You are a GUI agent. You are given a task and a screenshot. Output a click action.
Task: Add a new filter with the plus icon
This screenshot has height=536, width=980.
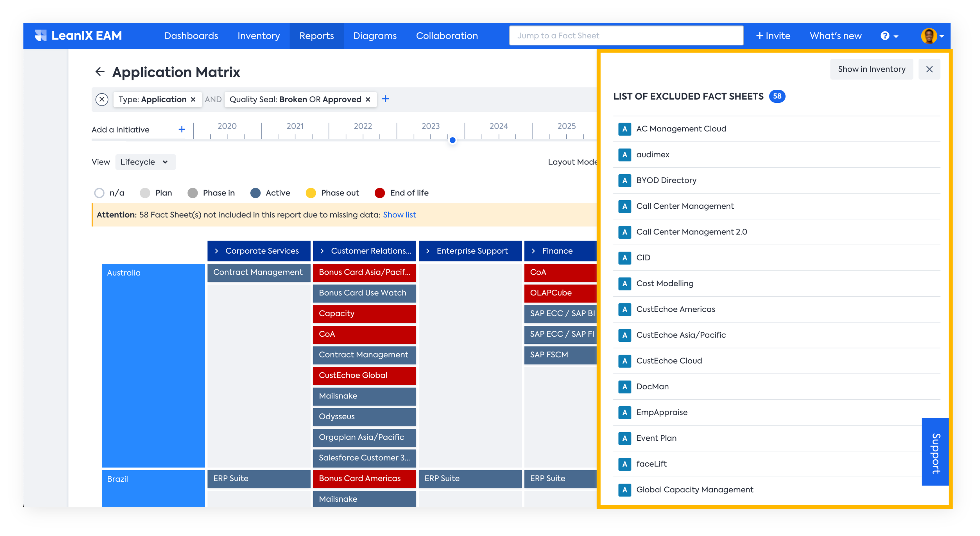[x=385, y=99]
